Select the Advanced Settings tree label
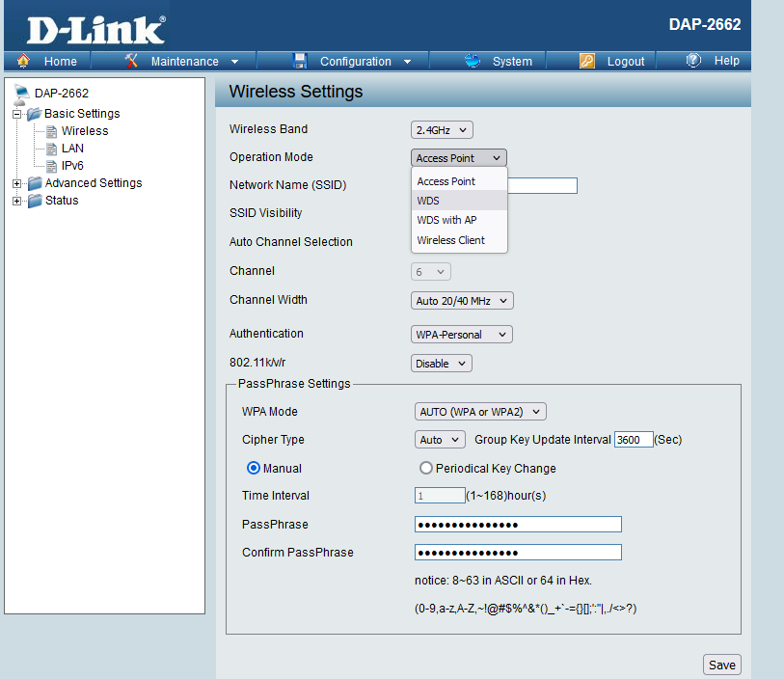Screen dimensions: 784x679 pos(94,183)
